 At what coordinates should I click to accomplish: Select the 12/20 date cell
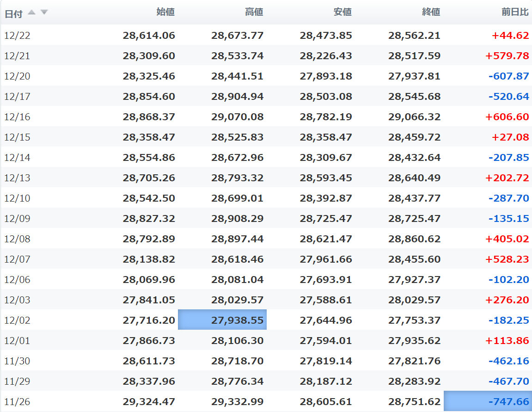17,76
